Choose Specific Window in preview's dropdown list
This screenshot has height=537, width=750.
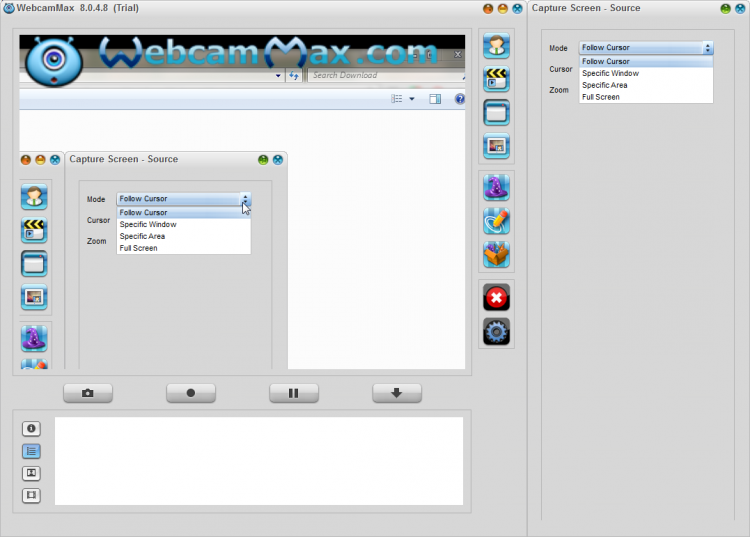(184, 224)
